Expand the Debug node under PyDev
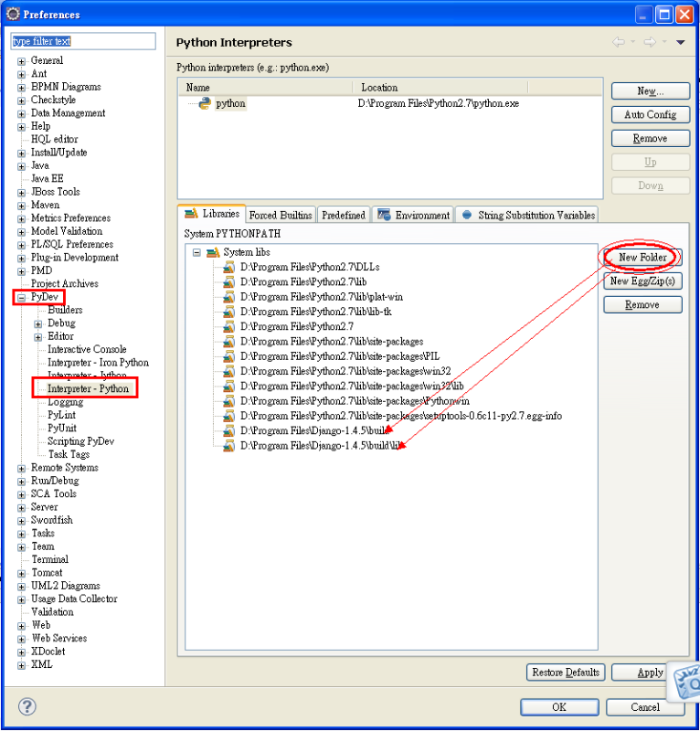 (x=38, y=323)
